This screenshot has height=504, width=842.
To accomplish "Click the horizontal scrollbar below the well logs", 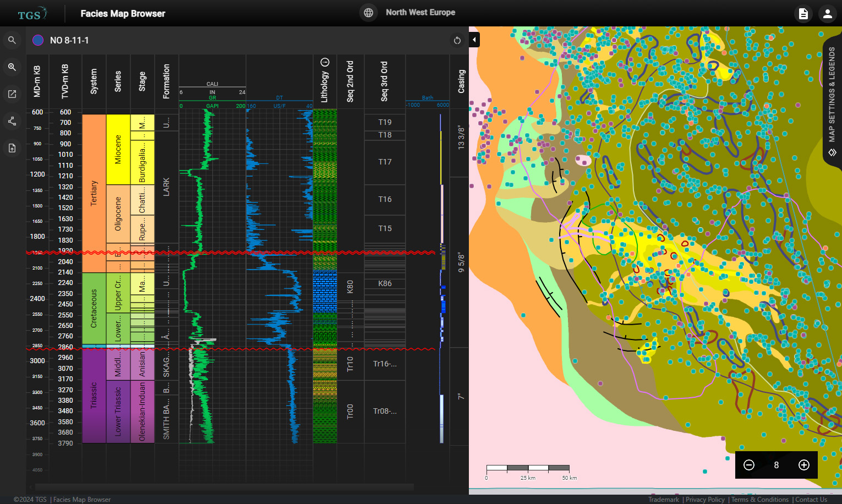I will tap(220, 487).
